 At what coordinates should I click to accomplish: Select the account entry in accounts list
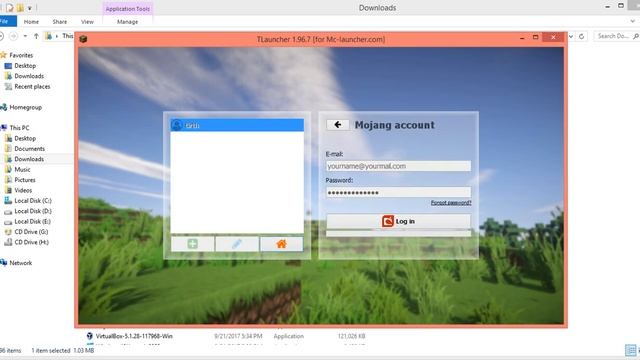point(237,125)
